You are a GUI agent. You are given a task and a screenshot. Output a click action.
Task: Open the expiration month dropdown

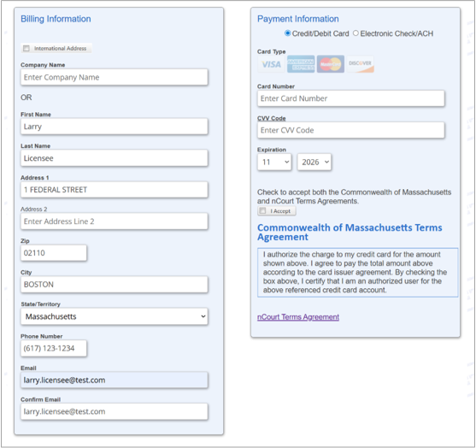[x=274, y=162]
